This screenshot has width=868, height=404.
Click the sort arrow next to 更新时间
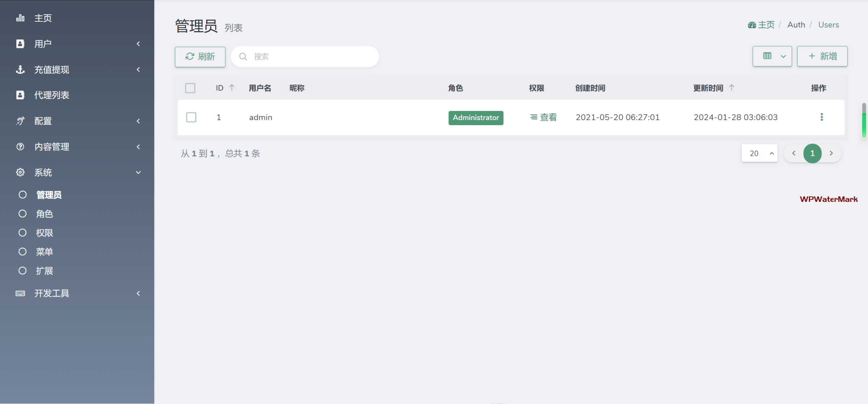point(732,88)
